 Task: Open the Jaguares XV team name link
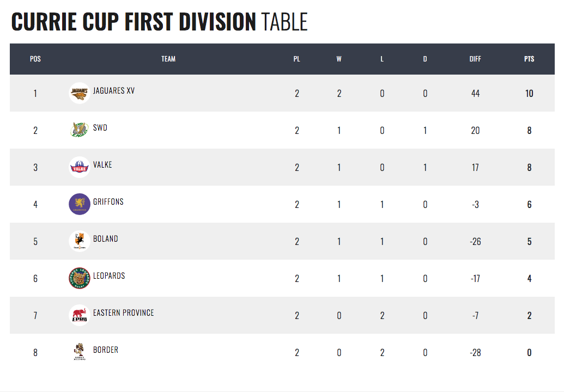[x=114, y=90]
